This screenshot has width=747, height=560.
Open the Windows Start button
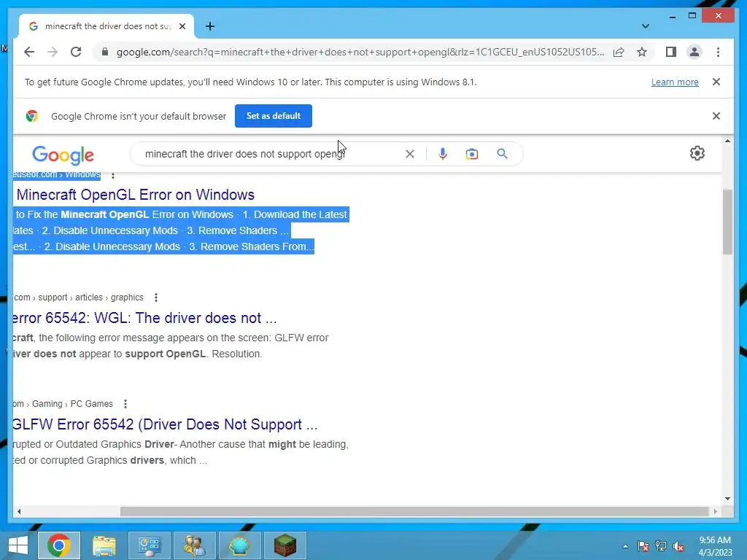tap(18, 545)
